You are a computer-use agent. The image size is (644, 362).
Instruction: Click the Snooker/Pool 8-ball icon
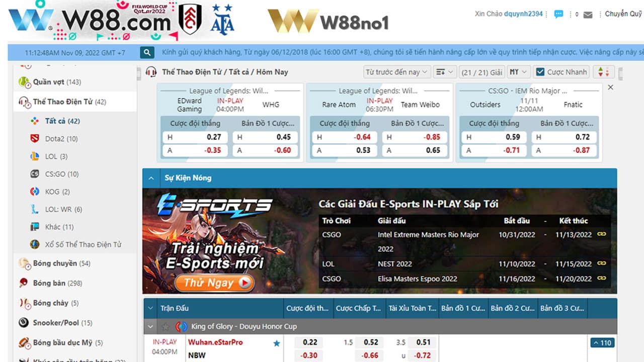pos(24,323)
